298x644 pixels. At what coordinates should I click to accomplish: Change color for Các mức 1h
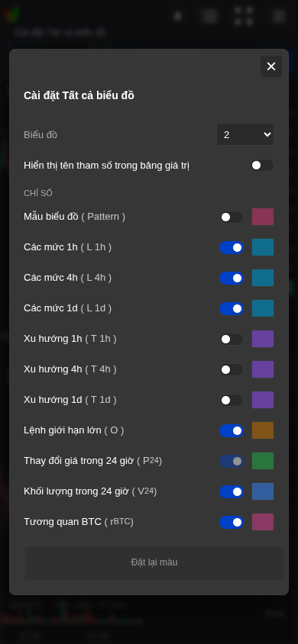click(x=263, y=247)
